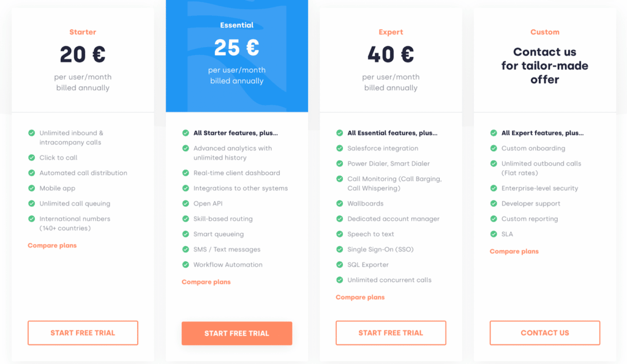This screenshot has height=364, width=627.
Task: Click checkmark icon next to SLA
Action: [x=494, y=234]
